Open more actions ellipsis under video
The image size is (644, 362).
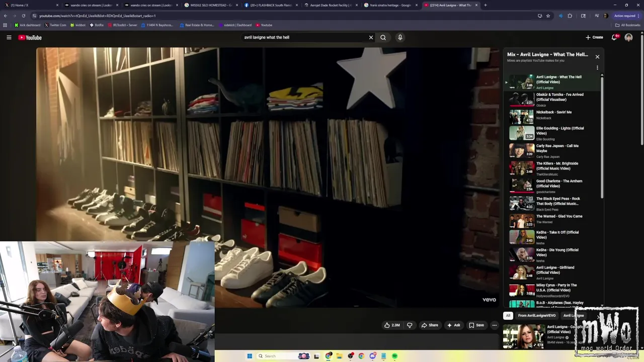click(494, 325)
